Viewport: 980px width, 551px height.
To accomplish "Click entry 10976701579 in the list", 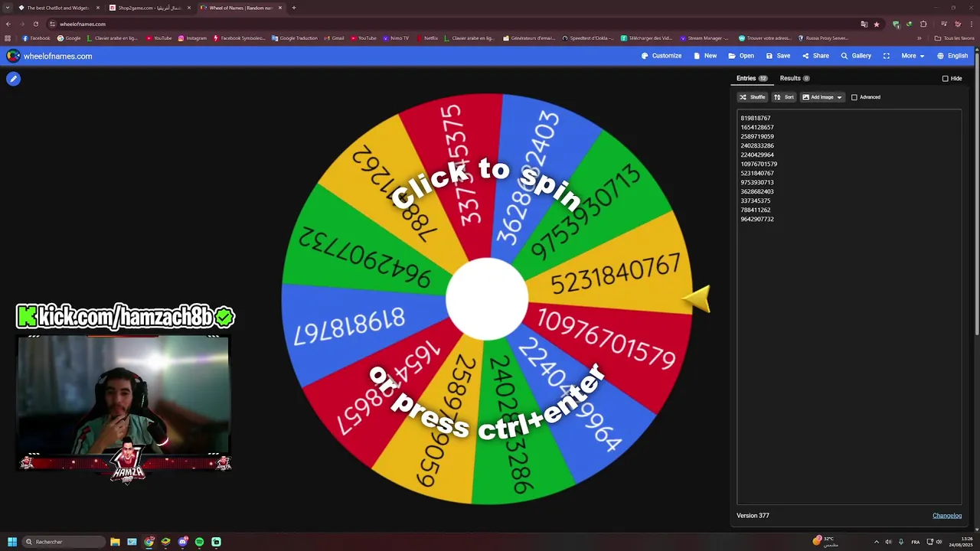I will (x=759, y=165).
